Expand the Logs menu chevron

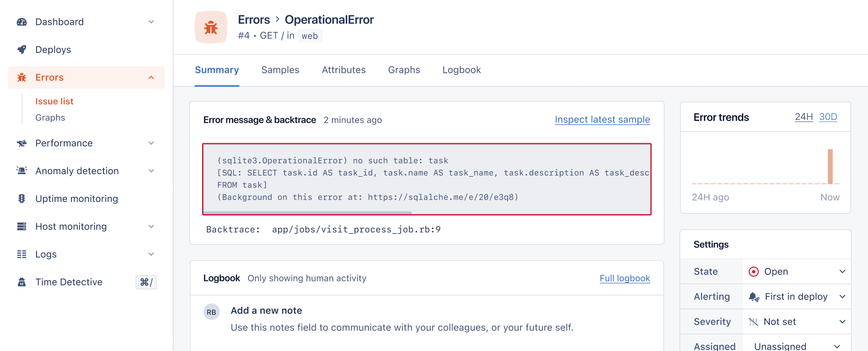[x=151, y=254]
